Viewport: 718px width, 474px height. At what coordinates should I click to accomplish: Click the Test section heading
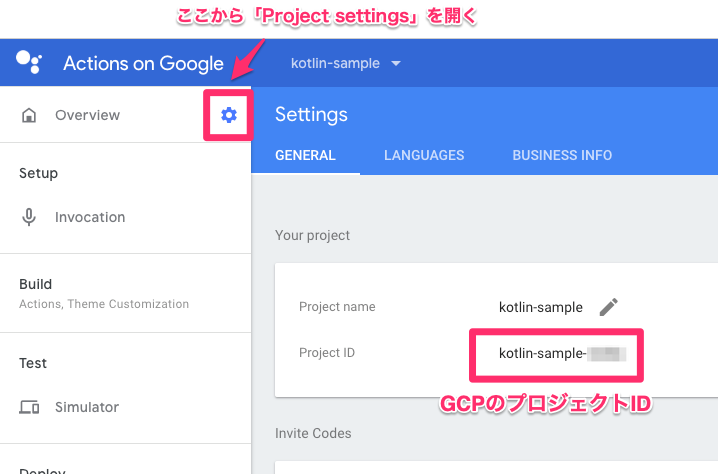[x=33, y=363]
